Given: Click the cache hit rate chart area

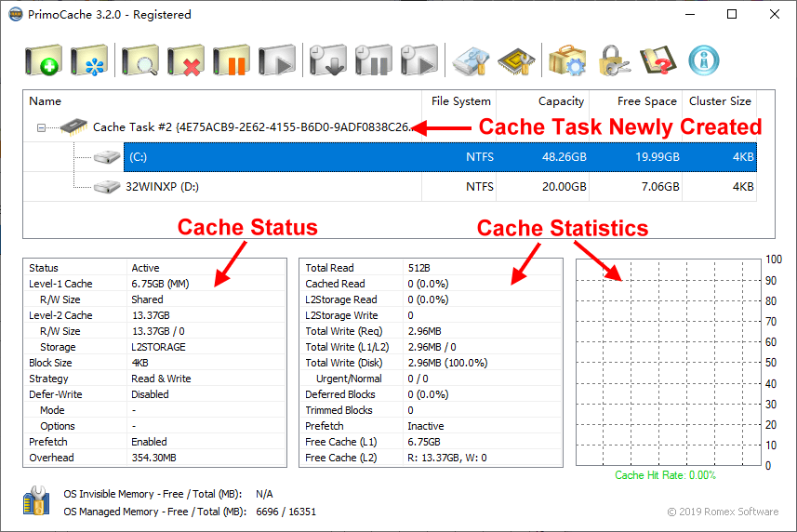Looking at the screenshot, I should (669, 363).
